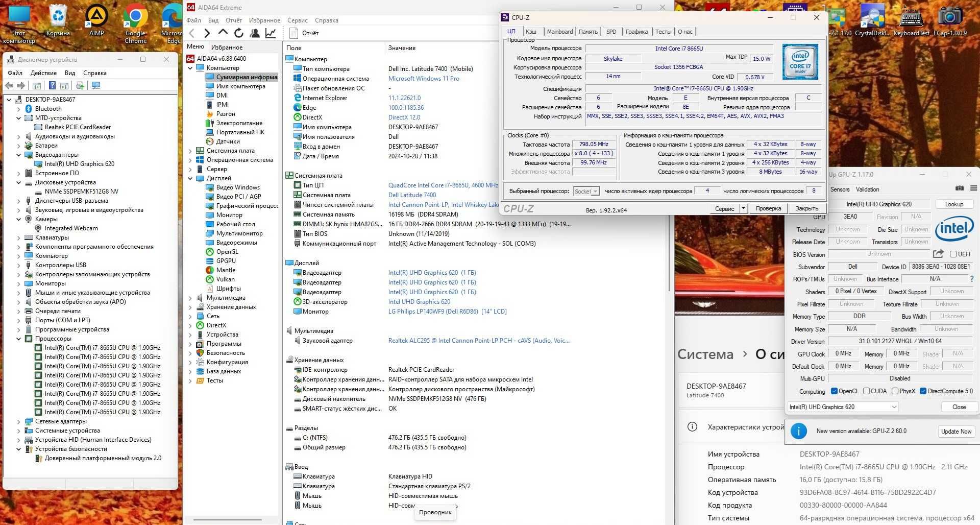Toggle the DirectCompute 5.0 checkbox in GPU-Z

click(923, 391)
